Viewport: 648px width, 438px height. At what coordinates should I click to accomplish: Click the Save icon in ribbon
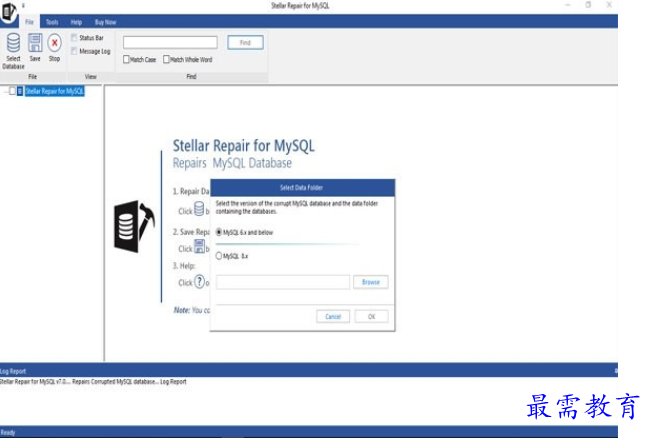(35, 43)
